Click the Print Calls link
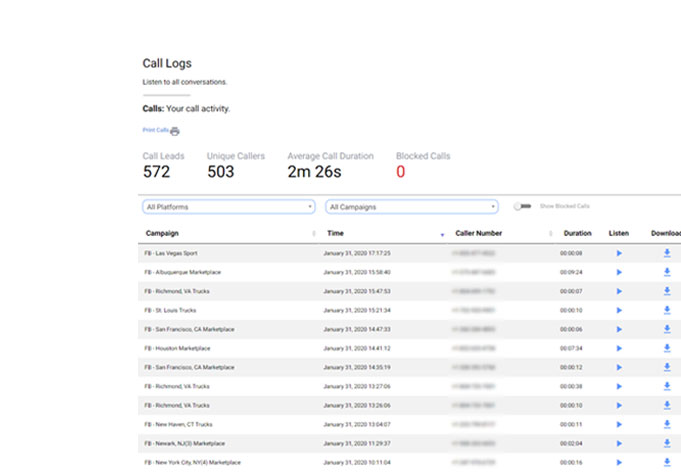The height and width of the screenshot is (472, 681). tap(155, 130)
